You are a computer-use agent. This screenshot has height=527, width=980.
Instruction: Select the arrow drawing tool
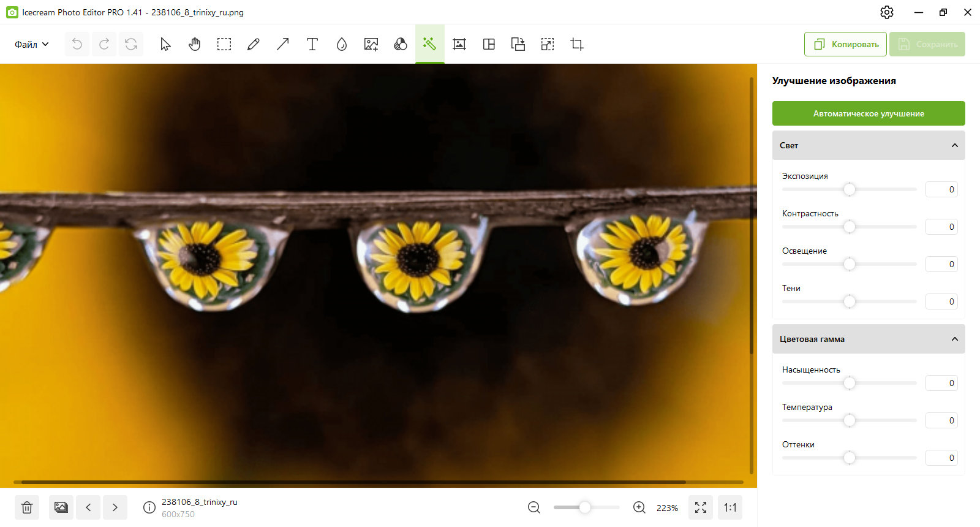[x=283, y=44]
